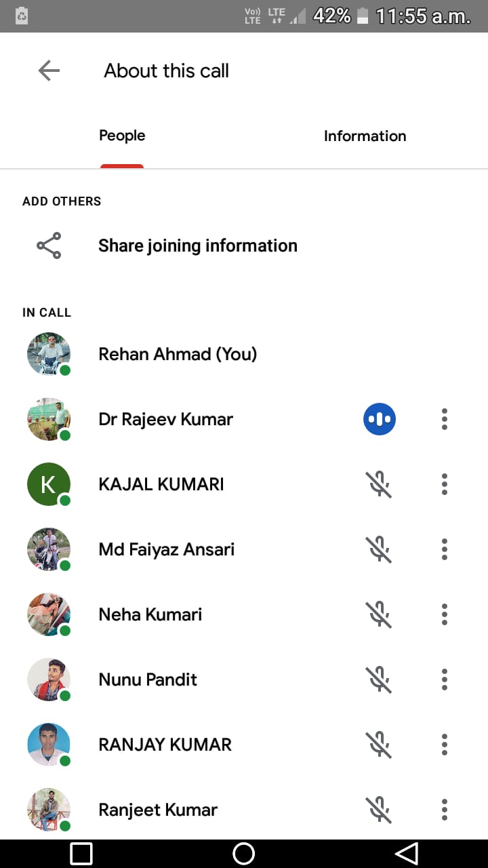Tap muted mic icon for Md Faiyaz Ansari
The image size is (488, 868).
coord(380,549)
